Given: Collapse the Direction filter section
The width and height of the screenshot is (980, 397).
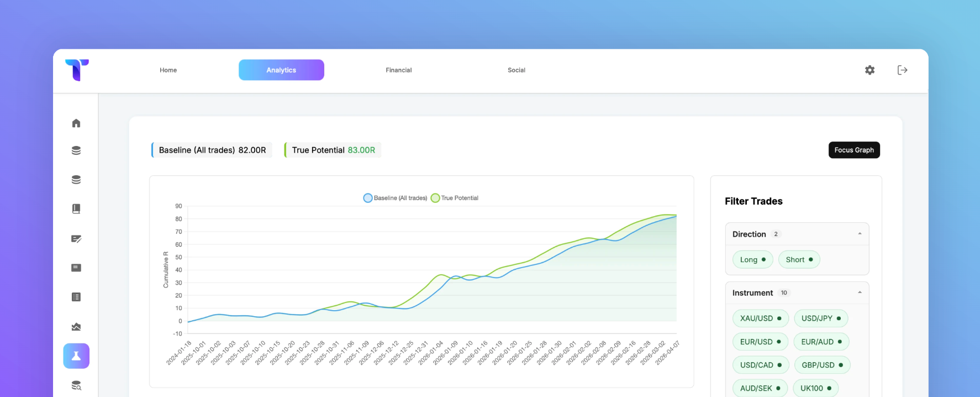Looking at the screenshot, I should [860, 234].
